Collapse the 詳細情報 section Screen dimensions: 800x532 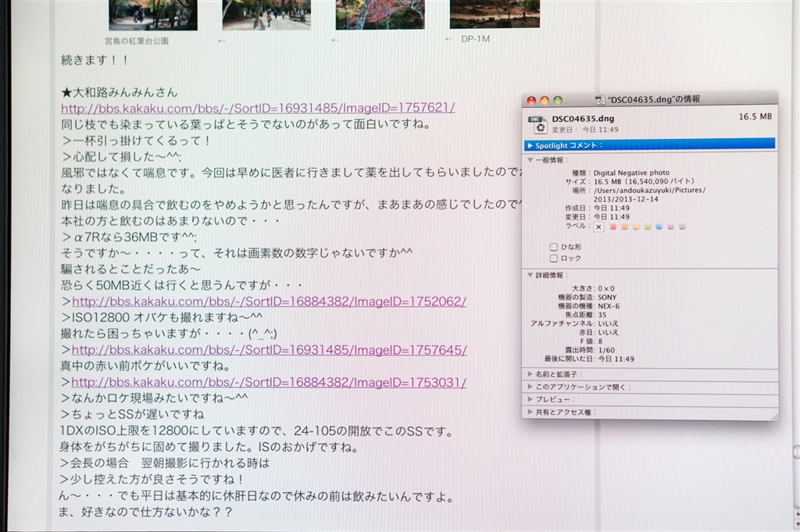click(530, 275)
